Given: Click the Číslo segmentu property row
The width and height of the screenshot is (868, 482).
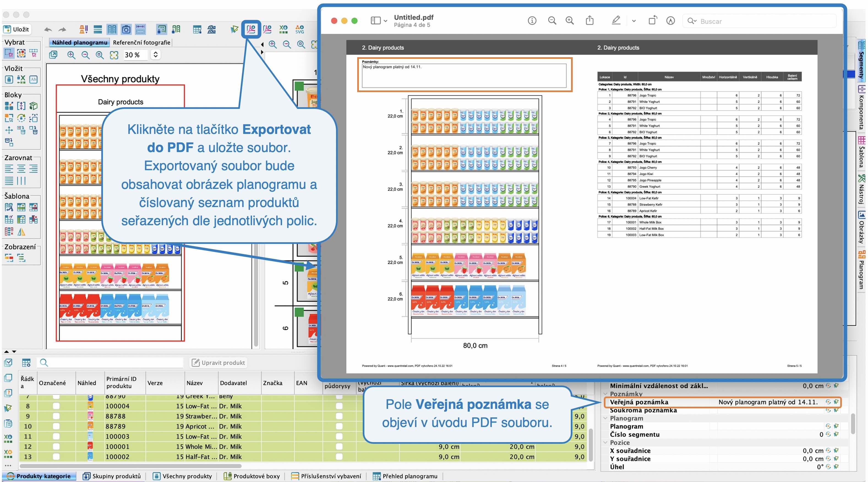Looking at the screenshot, I should point(721,434).
